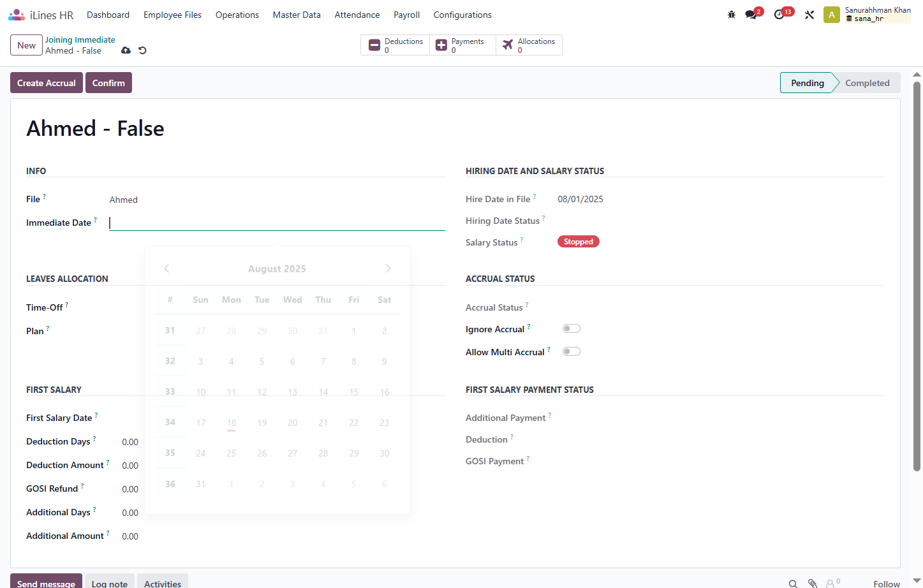Select August 1 in the calendar
The width and height of the screenshot is (923, 588).
click(354, 331)
